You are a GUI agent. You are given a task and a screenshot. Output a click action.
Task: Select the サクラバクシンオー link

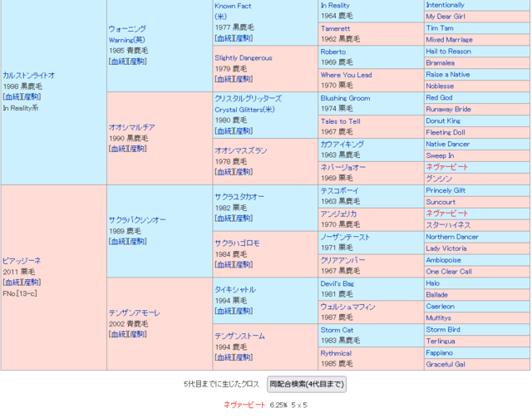137,219
